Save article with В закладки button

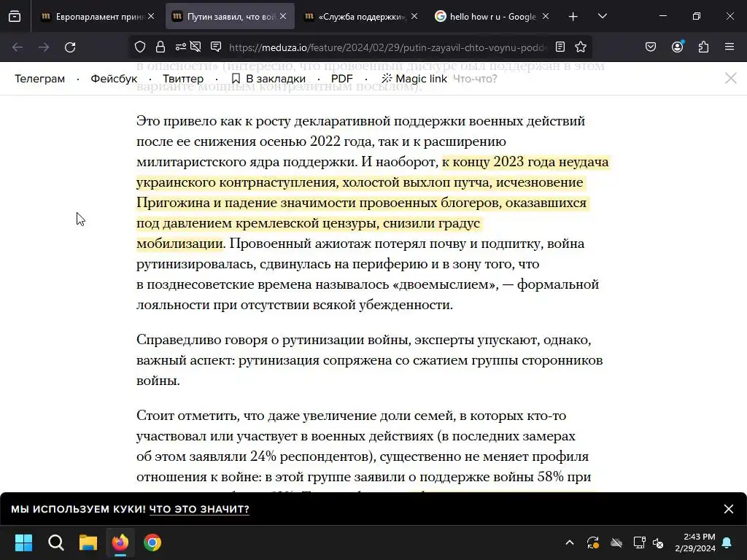coord(268,79)
